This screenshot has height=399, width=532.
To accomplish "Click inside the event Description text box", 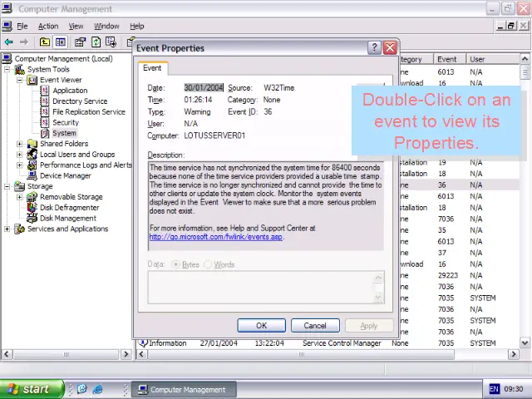I will [x=266, y=206].
